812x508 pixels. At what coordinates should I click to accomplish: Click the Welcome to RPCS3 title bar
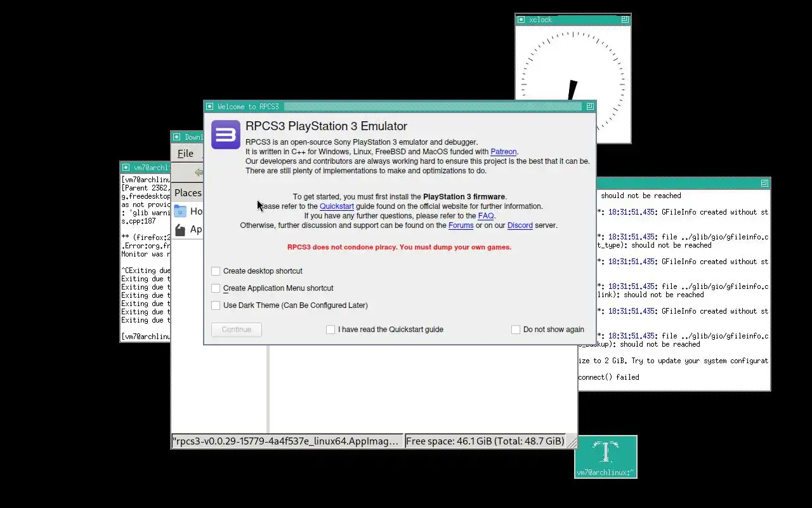[400, 106]
